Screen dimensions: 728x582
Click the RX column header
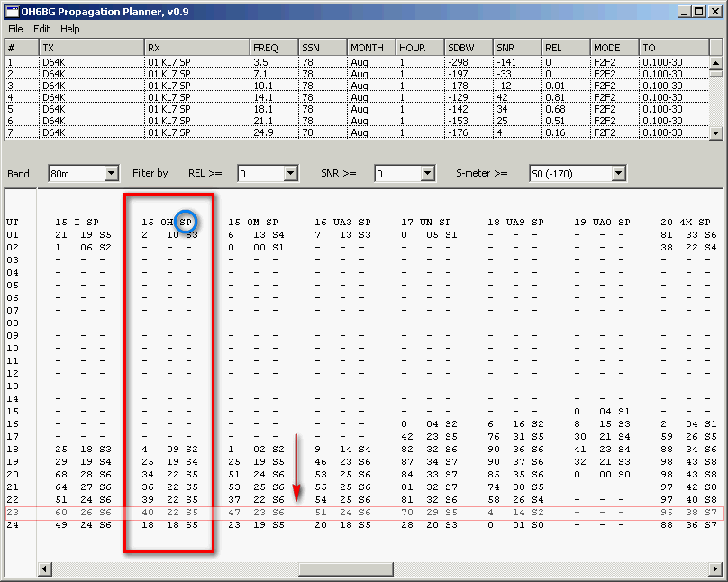coord(197,48)
